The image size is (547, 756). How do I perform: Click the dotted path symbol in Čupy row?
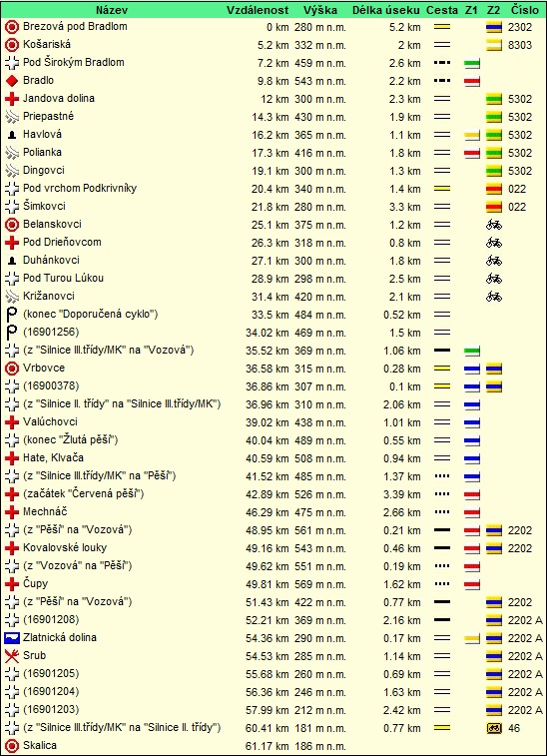[x=442, y=584]
